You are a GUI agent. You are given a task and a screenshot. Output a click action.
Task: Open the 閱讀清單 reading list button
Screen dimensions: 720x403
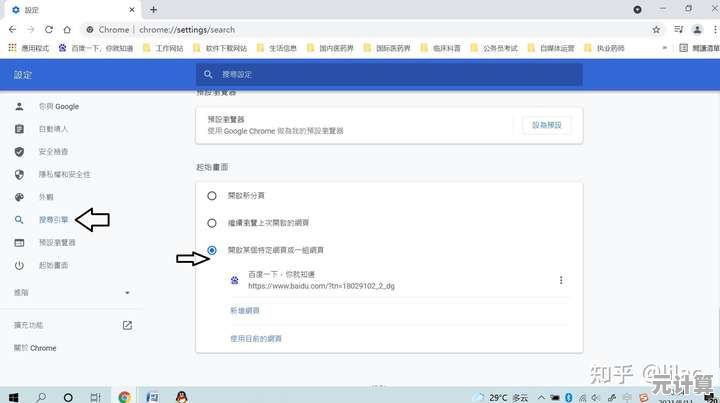point(699,48)
